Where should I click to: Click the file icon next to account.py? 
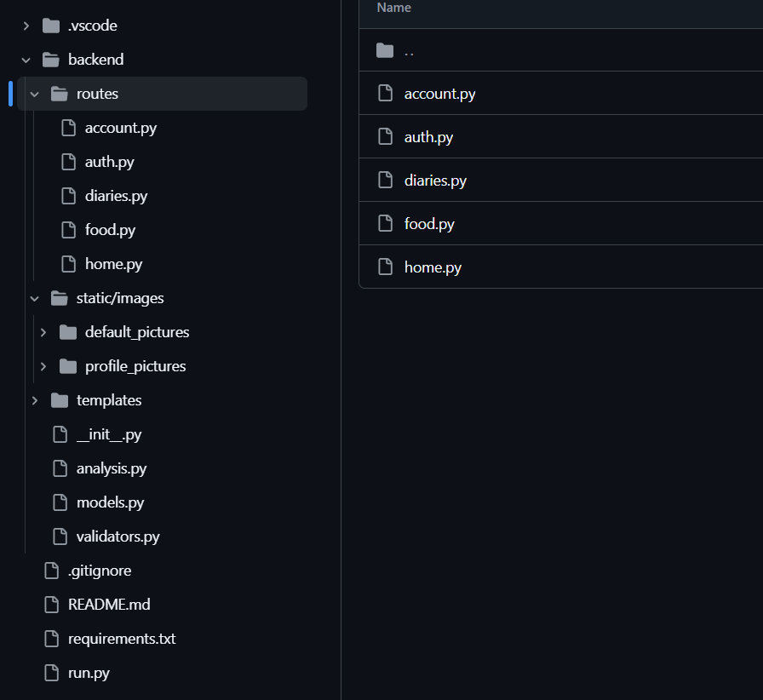[x=68, y=127]
